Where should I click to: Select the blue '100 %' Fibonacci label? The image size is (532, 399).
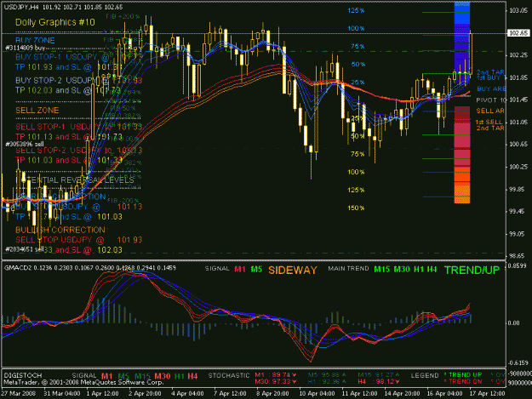pos(356,28)
